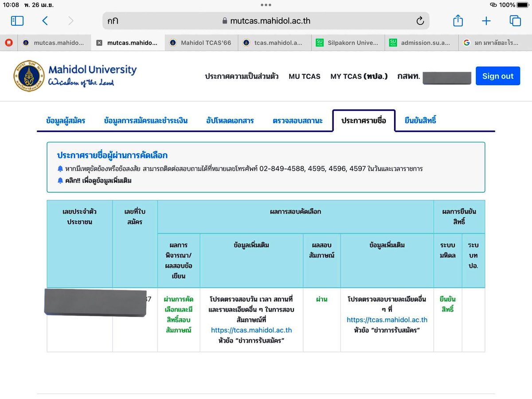Open the MU TCAS menu item
Image resolution: width=532 pixels, height=399 pixels.
305,76
